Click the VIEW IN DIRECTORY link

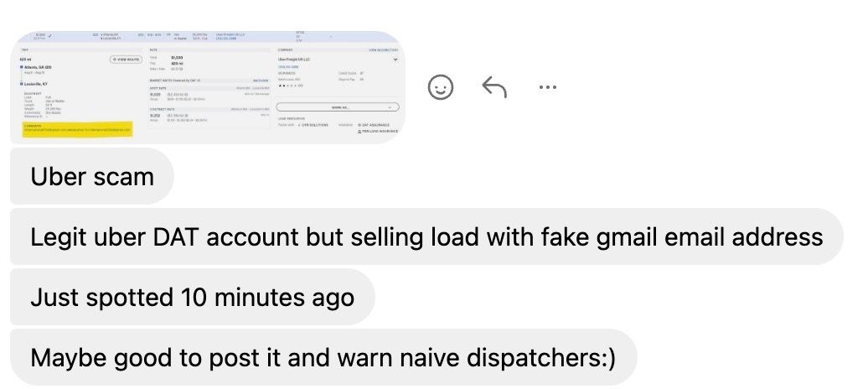[383, 49]
